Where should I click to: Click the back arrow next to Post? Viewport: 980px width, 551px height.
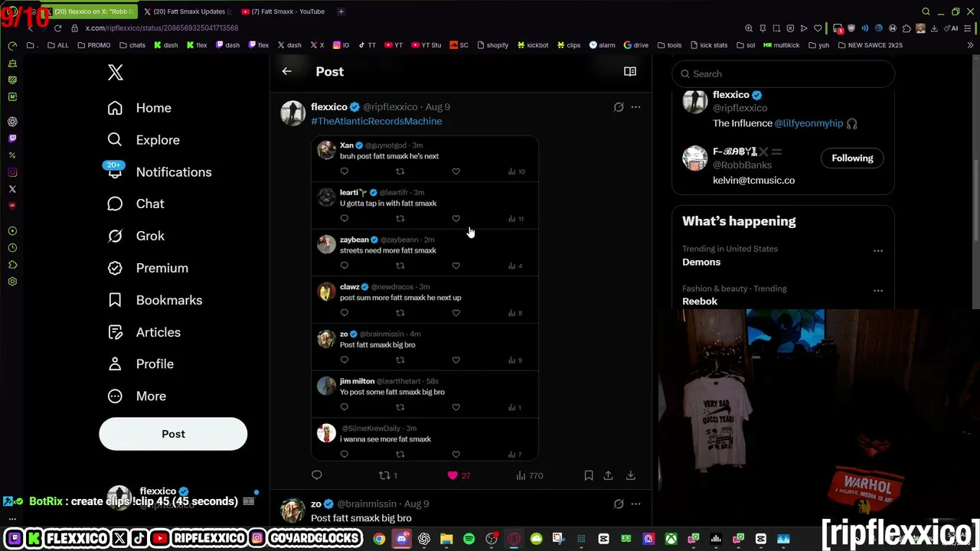pos(286,71)
